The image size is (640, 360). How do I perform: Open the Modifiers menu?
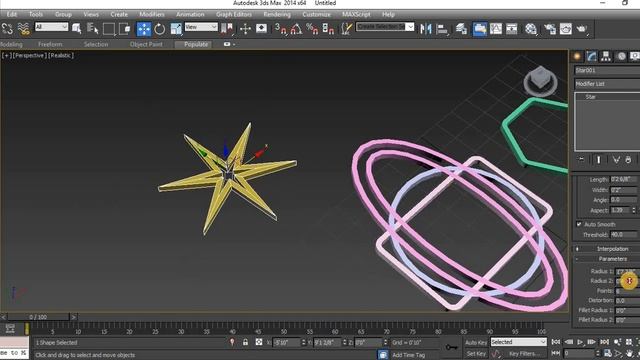point(152,14)
